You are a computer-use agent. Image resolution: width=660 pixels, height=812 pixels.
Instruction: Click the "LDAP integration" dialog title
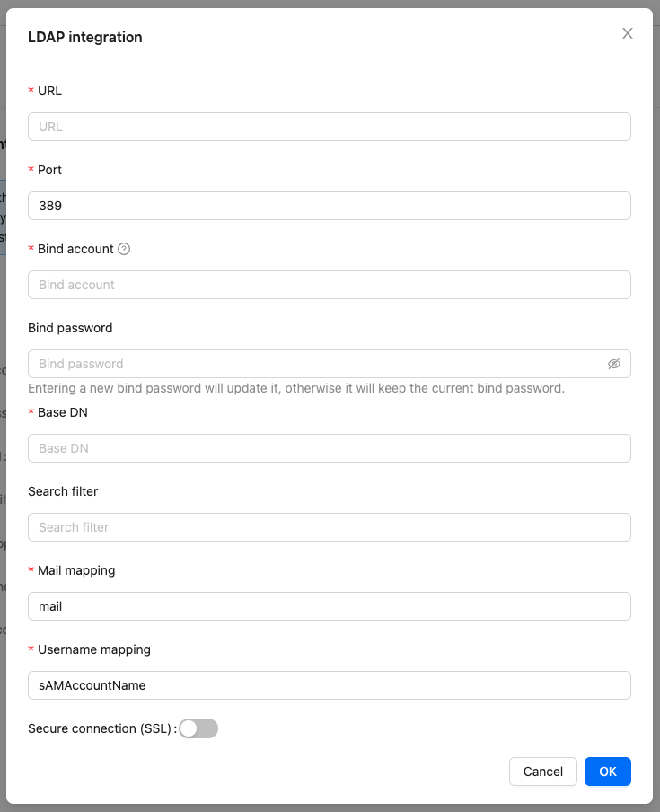tap(85, 38)
